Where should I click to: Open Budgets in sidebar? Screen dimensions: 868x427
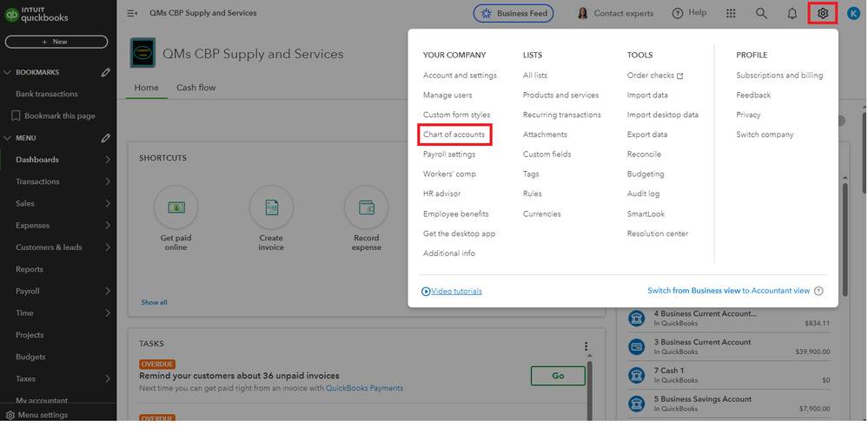(x=30, y=357)
